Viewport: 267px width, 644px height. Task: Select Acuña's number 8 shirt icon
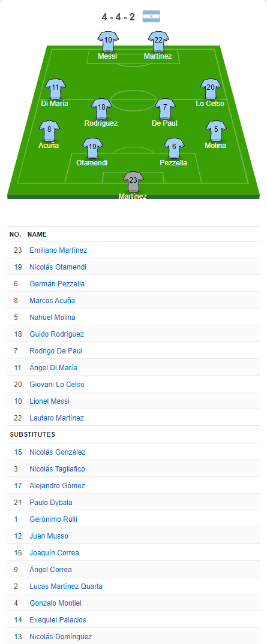coord(49,131)
